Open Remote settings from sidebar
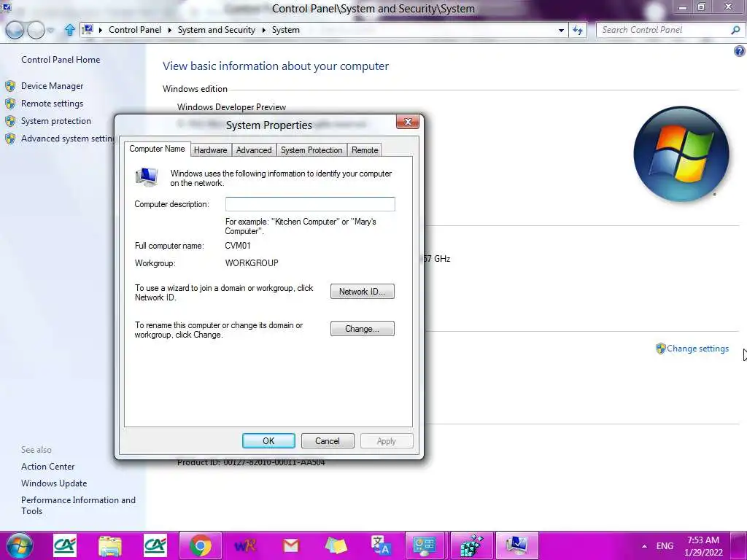 point(52,104)
